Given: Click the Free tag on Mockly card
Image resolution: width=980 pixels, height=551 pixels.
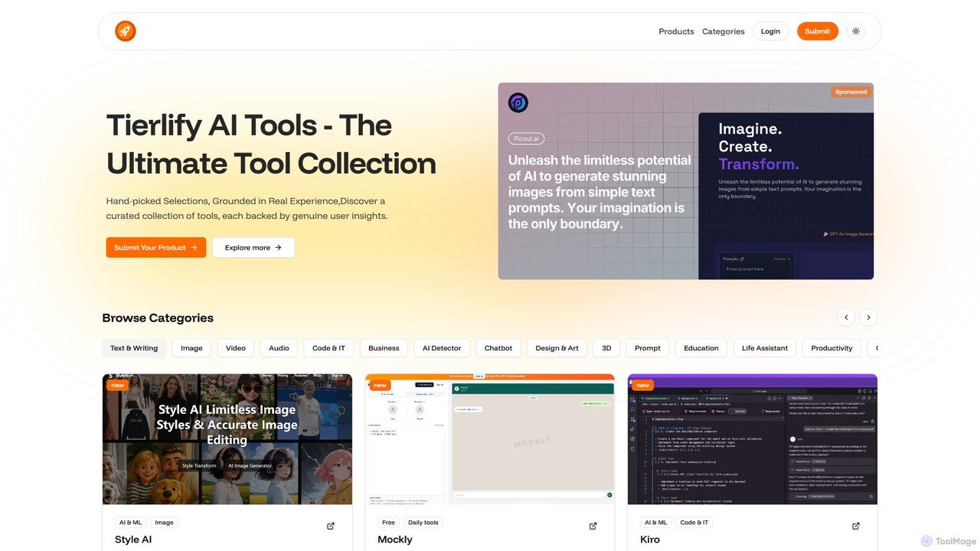Looking at the screenshot, I should coord(389,523).
